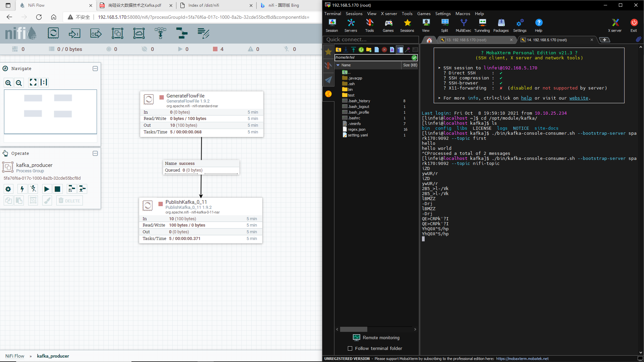Switch to MobaXterm tab 13 session
The width and height of the screenshot is (644, 362).
[477, 40]
